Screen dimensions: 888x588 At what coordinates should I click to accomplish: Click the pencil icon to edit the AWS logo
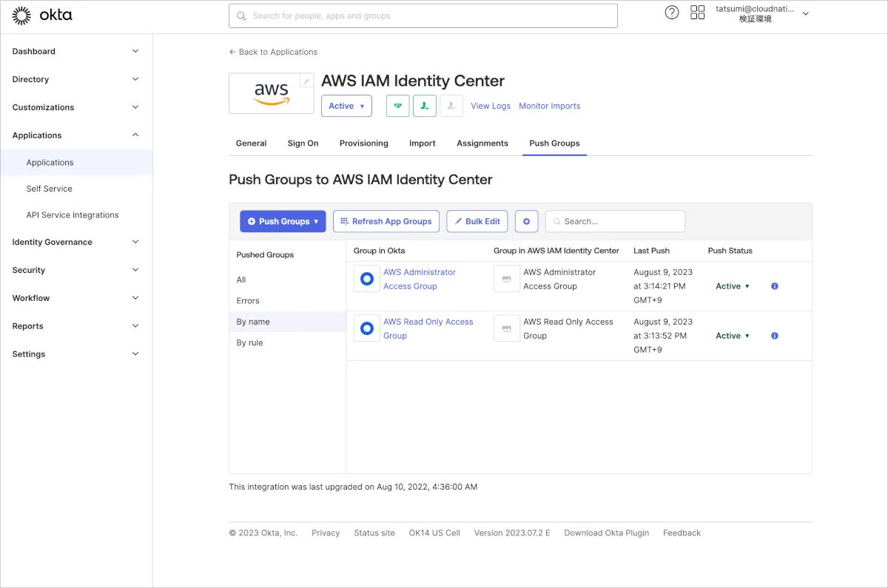[x=306, y=81]
